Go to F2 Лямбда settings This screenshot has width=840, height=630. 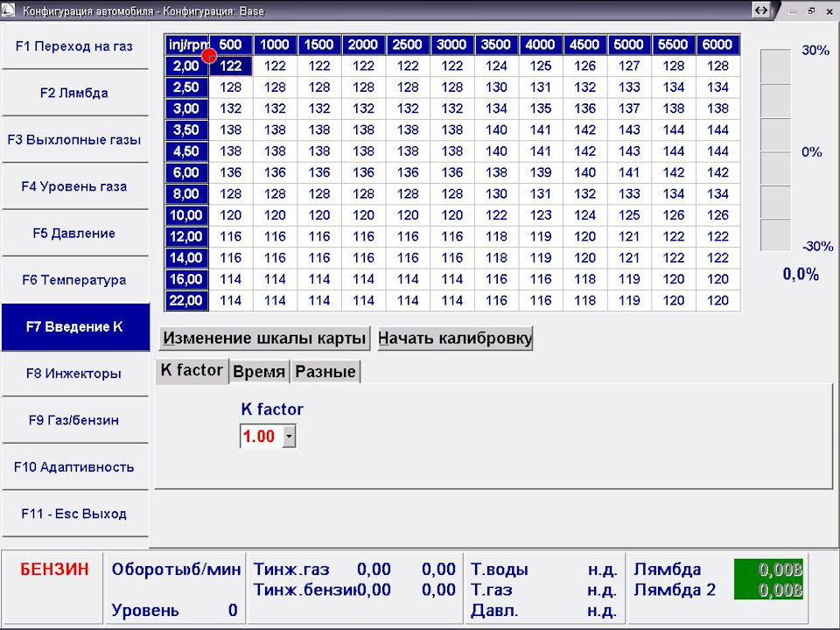(x=74, y=93)
